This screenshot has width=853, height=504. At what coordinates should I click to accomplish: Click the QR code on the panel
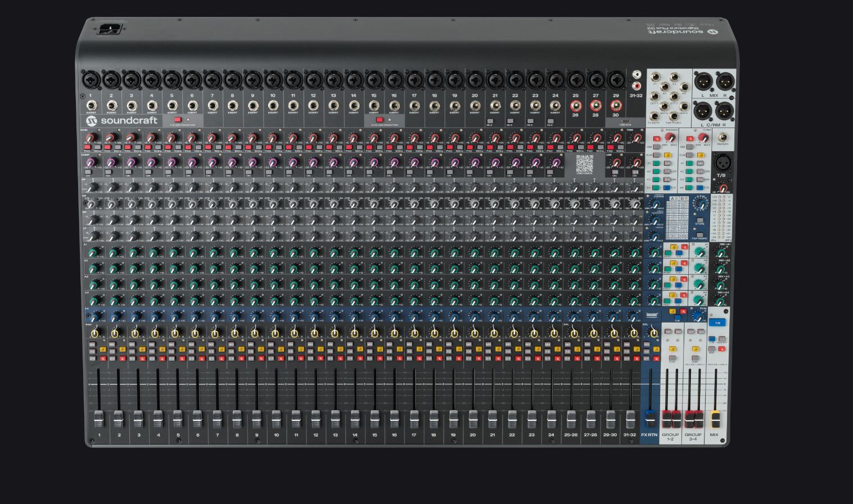pos(585,164)
